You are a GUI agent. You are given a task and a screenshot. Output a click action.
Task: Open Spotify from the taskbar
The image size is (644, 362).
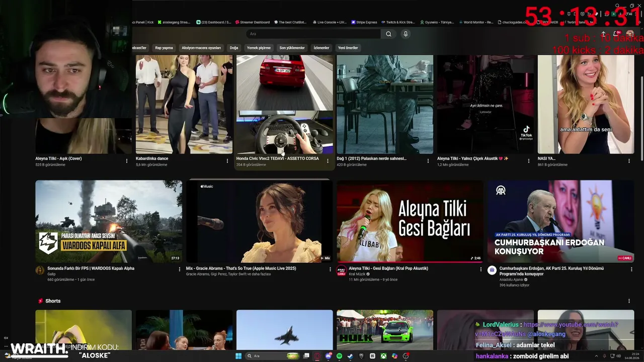[339, 356]
